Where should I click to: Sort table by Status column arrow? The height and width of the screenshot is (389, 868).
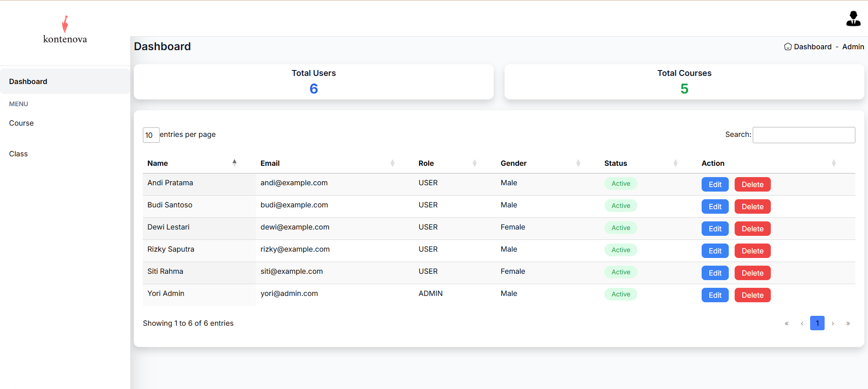click(675, 163)
